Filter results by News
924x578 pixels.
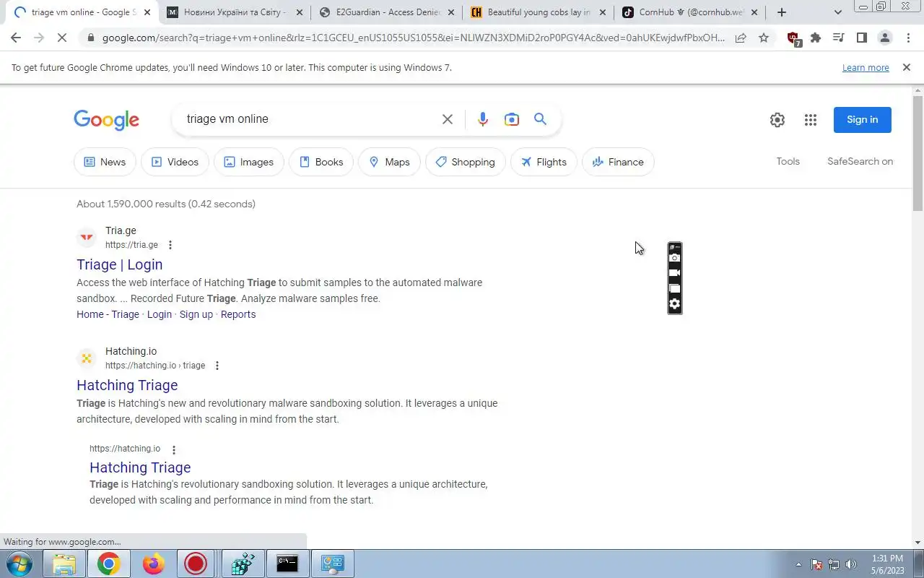(x=105, y=162)
